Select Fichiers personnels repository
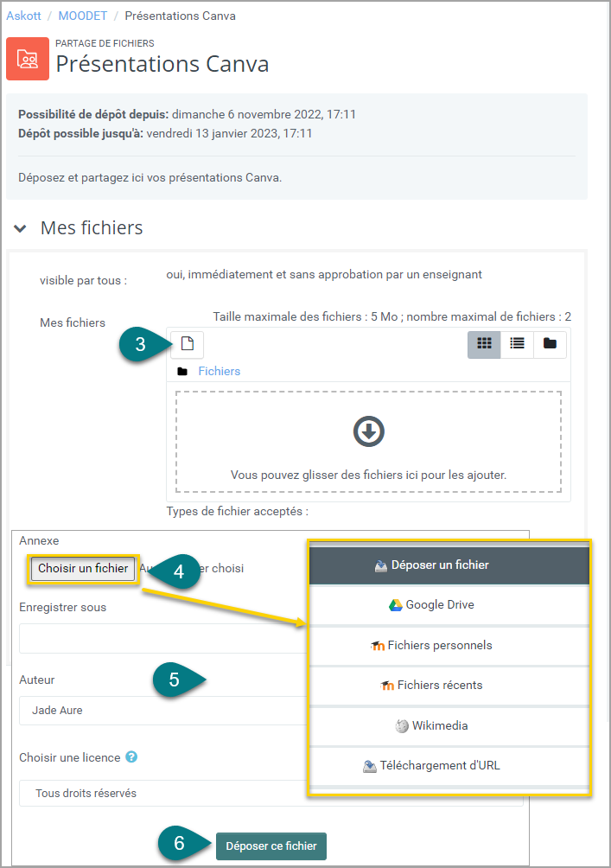The image size is (611, 868). coord(449,646)
